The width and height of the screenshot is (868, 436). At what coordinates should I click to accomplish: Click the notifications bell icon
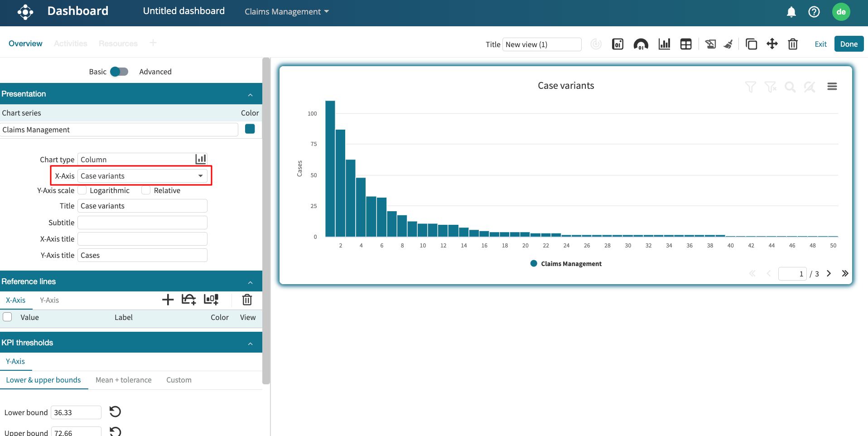[791, 12]
